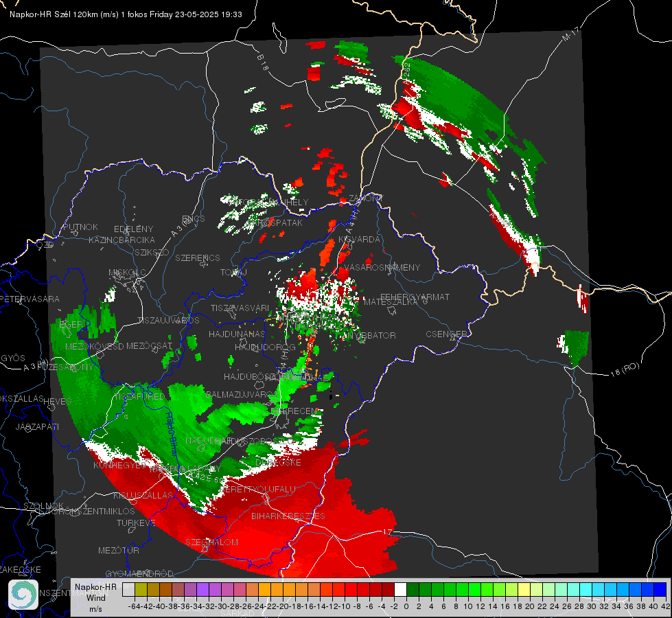Pick the cyan swatch between 28 and 30
The width and height of the screenshot is (672, 618).
pyautogui.click(x=586, y=589)
